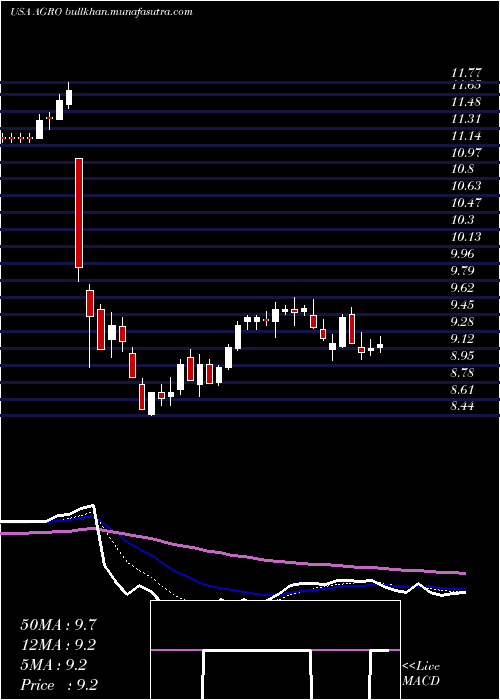Select the 11.31 price axis label
Viewport: 500px width, 700px height.
click(x=467, y=119)
